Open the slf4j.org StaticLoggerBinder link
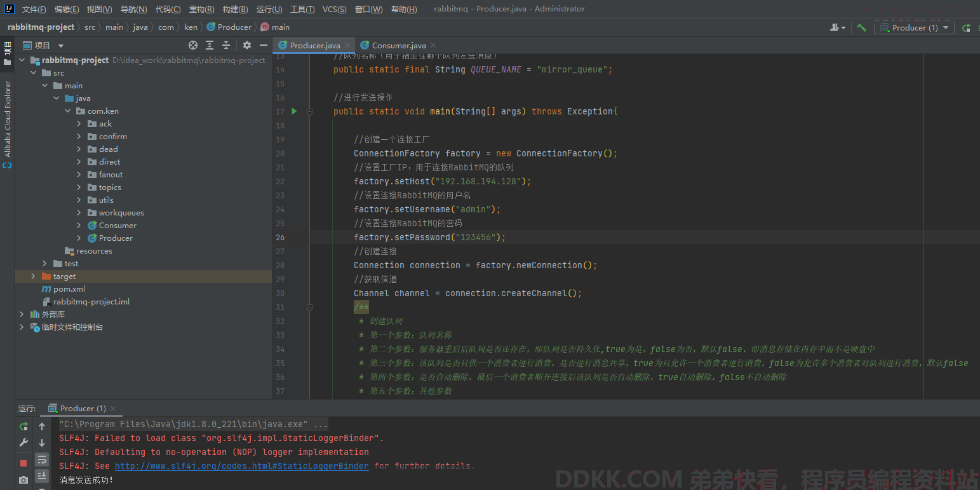The image size is (980, 490). (241, 466)
